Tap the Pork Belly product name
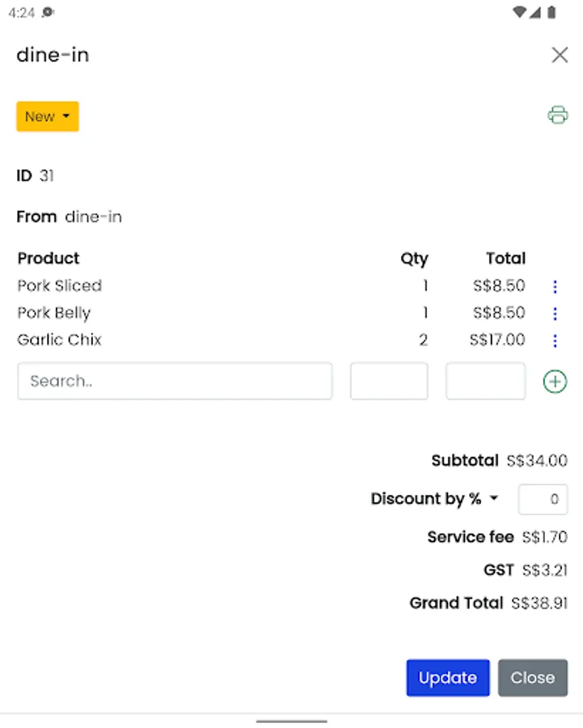 (x=54, y=313)
